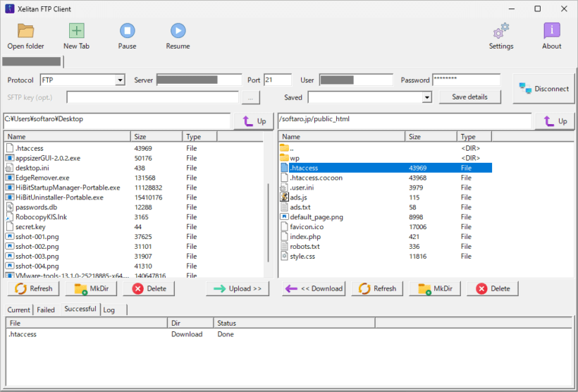Sort local list by Type column
Image resolution: width=578 pixels, height=392 pixels.
point(199,137)
